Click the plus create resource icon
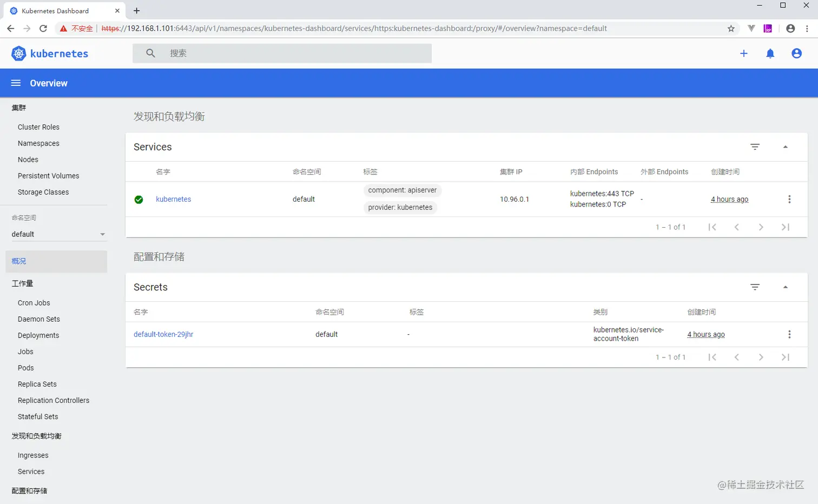Image resolution: width=818 pixels, height=504 pixels. 744,54
